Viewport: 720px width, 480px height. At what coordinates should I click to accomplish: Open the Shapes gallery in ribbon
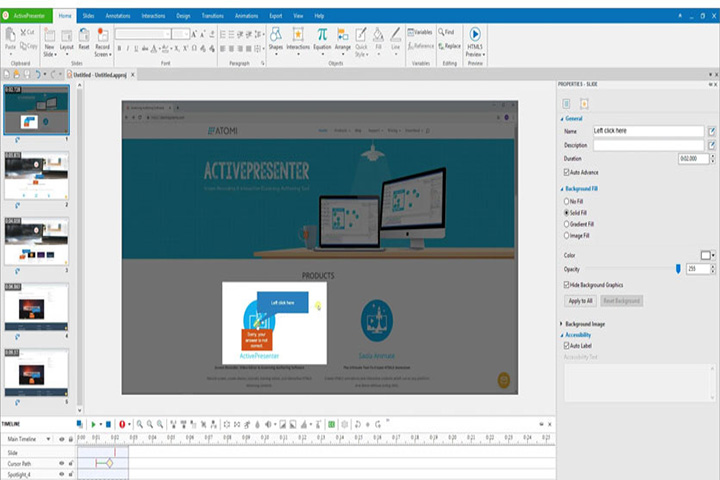pos(276,39)
